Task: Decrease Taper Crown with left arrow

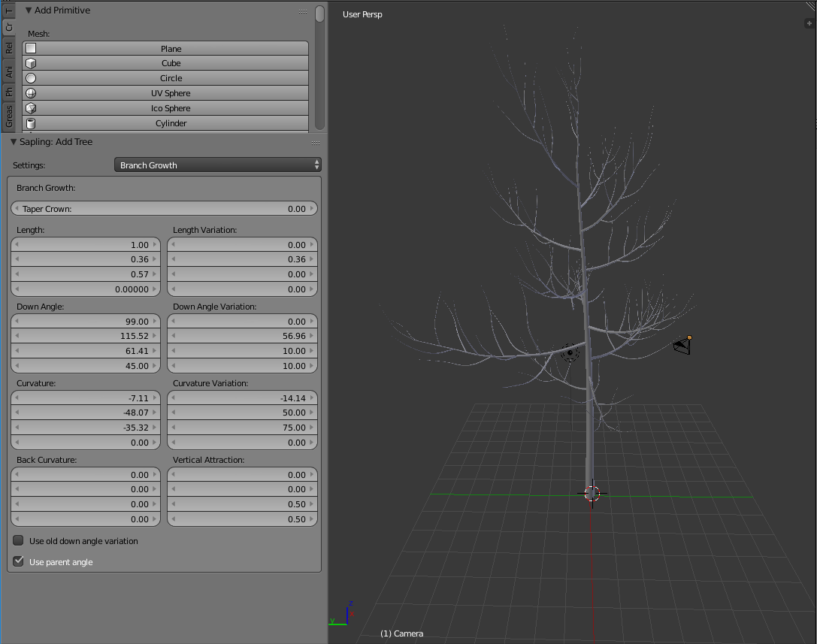Action: (x=17, y=208)
